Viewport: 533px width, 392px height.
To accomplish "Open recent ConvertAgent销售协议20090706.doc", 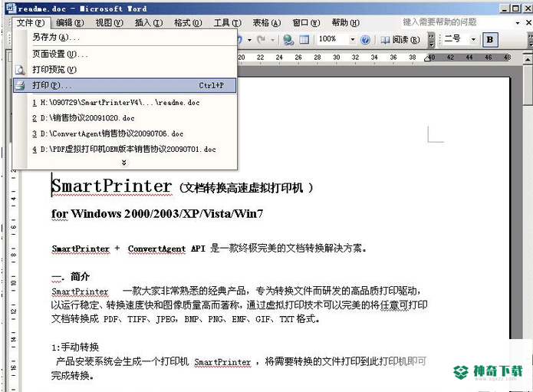I will tap(124, 133).
